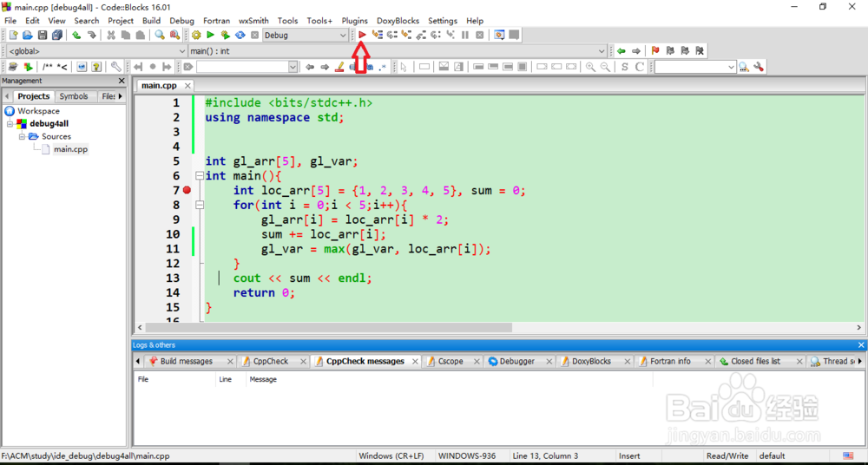This screenshot has height=465, width=868.
Task: Click the C comment toolbar icon
Action: pyautogui.click(x=640, y=67)
